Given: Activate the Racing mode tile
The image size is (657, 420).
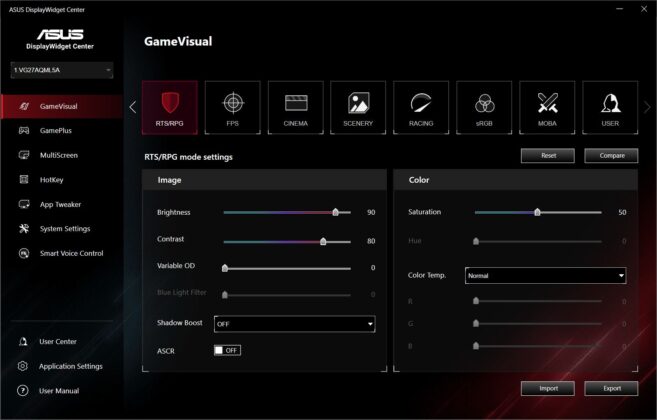Looking at the screenshot, I should click(421, 108).
